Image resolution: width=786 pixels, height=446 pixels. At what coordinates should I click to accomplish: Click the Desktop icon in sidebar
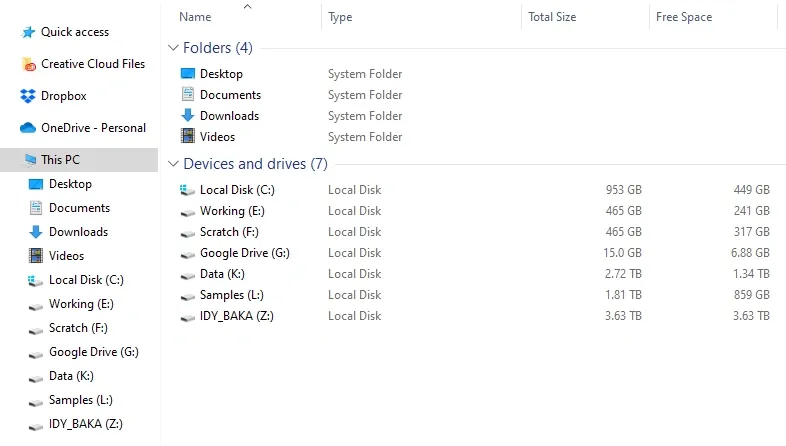pyautogui.click(x=36, y=184)
